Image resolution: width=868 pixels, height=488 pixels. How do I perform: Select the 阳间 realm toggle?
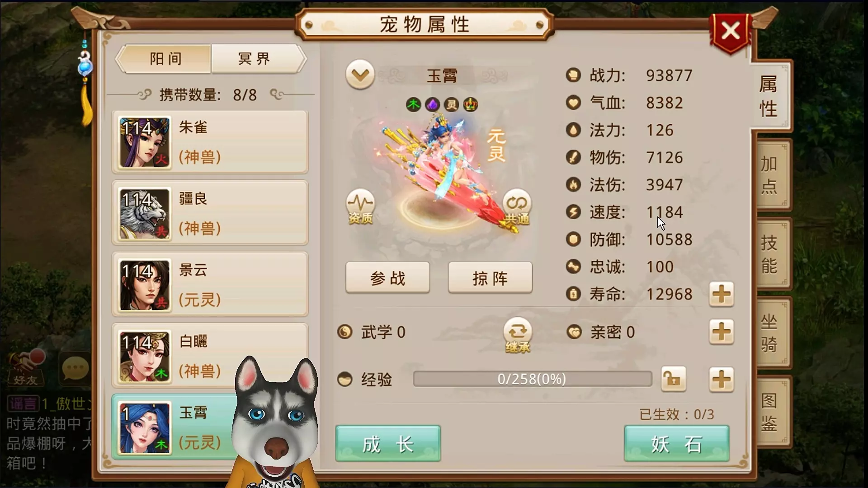(165, 58)
